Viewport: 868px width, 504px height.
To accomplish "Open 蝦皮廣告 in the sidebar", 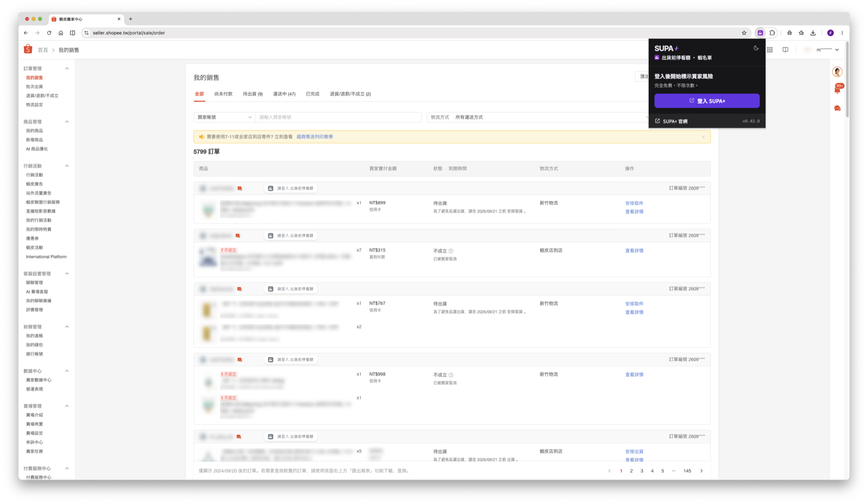I will pyautogui.click(x=34, y=184).
